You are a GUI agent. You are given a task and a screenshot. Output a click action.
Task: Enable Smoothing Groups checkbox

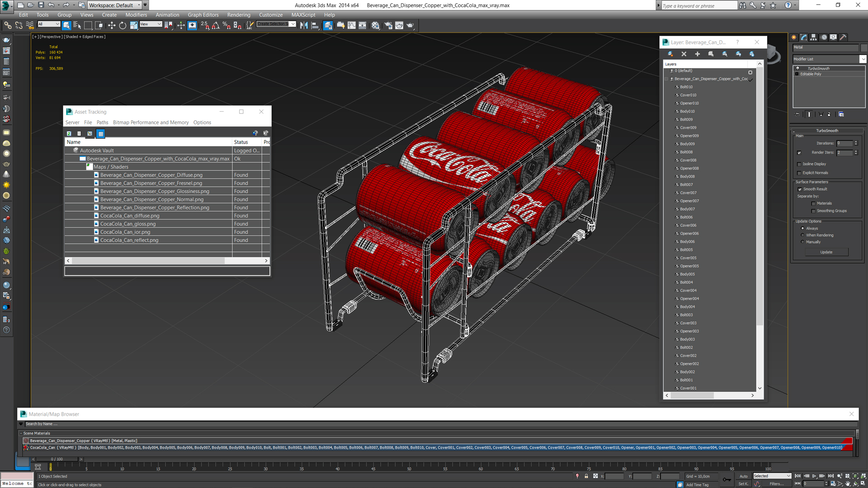[813, 211]
